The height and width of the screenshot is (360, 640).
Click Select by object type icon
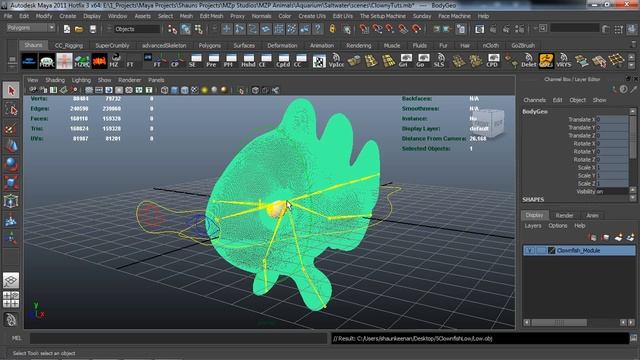point(186,29)
